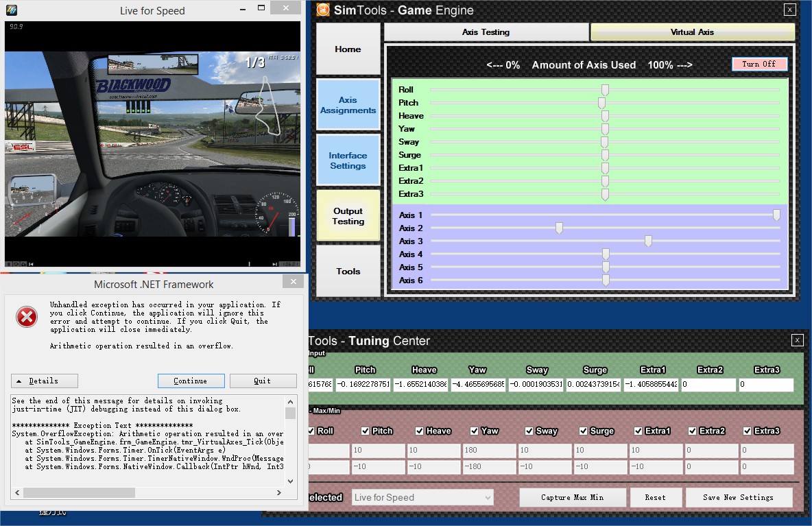Click the Axis 1 slider handle
812x526 pixels.
[776, 215]
